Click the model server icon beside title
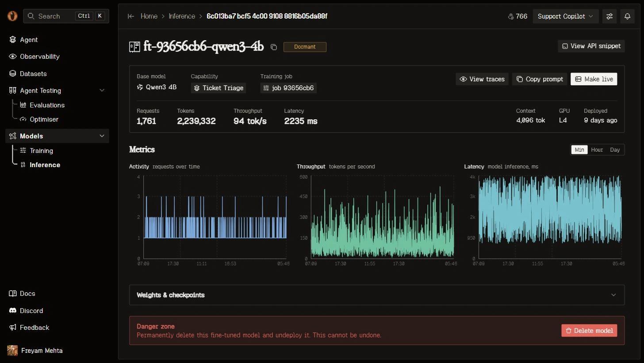 (134, 46)
